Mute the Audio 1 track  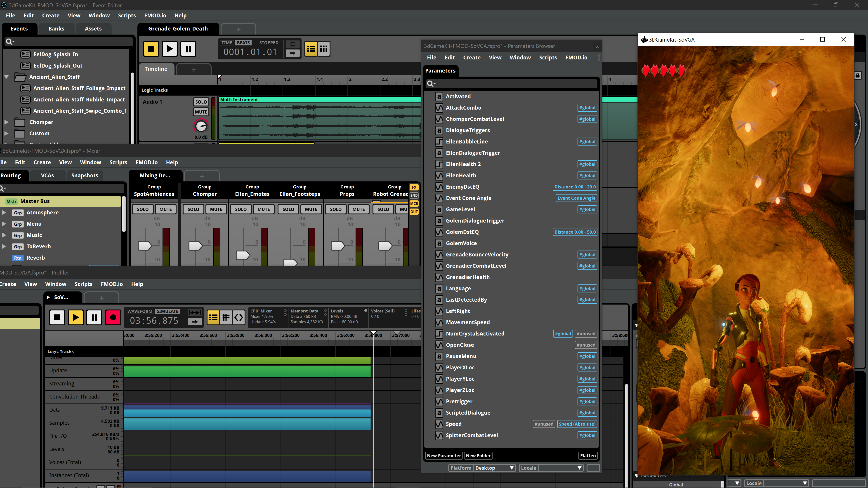[x=201, y=112]
